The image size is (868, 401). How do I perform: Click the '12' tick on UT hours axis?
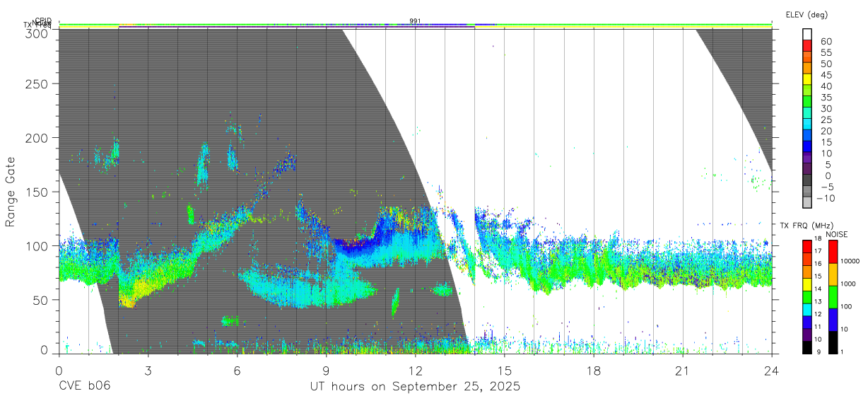point(415,371)
